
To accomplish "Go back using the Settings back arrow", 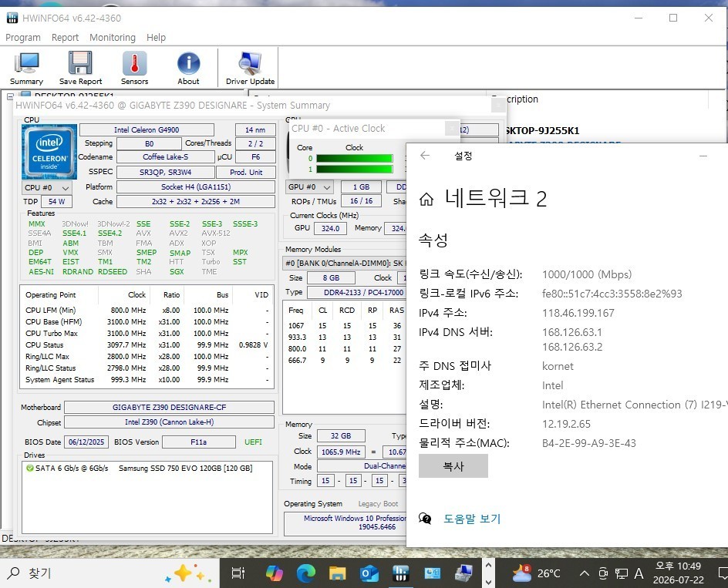I will click(425, 156).
